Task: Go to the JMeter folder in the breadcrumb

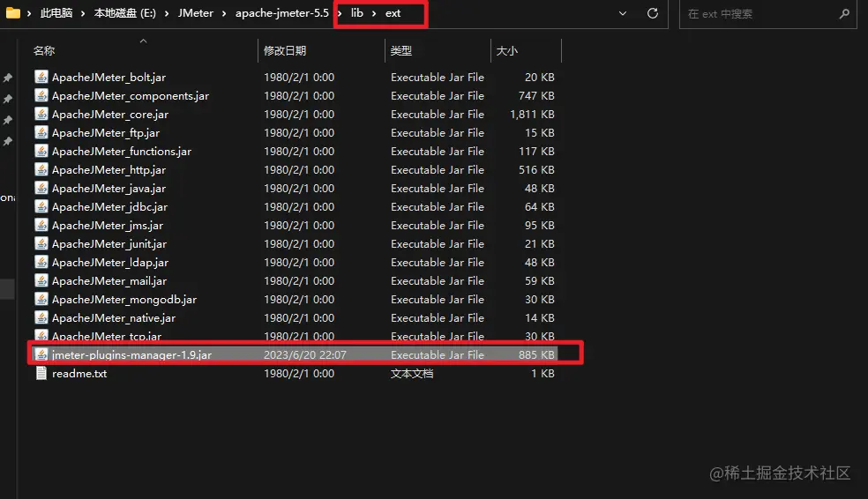Action: click(196, 13)
